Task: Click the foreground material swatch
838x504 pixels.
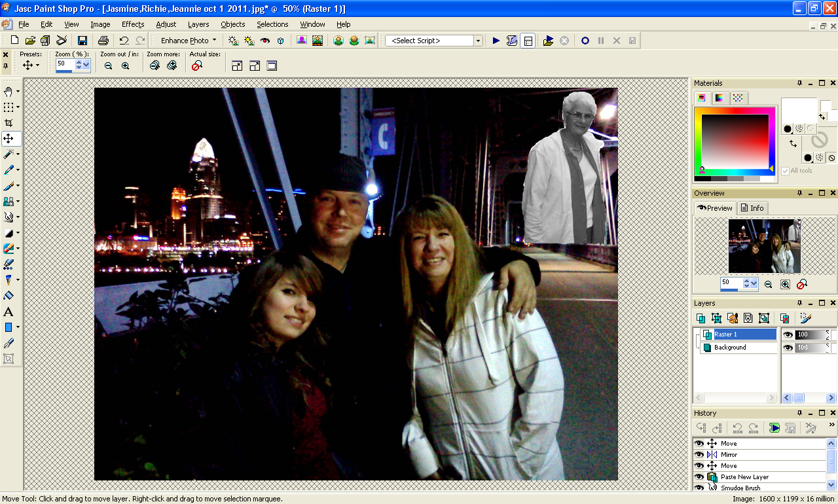Action: [x=799, y=109]
